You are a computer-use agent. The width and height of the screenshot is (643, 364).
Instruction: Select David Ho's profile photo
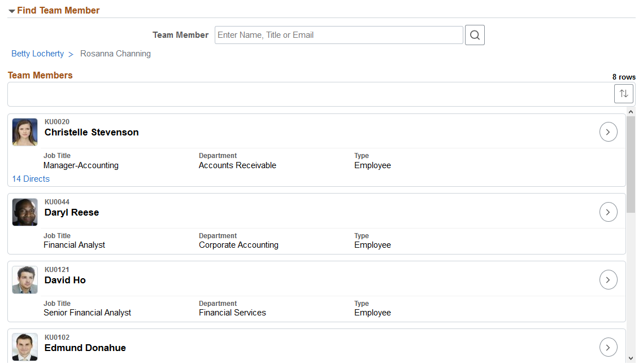(x=25, y=280)
